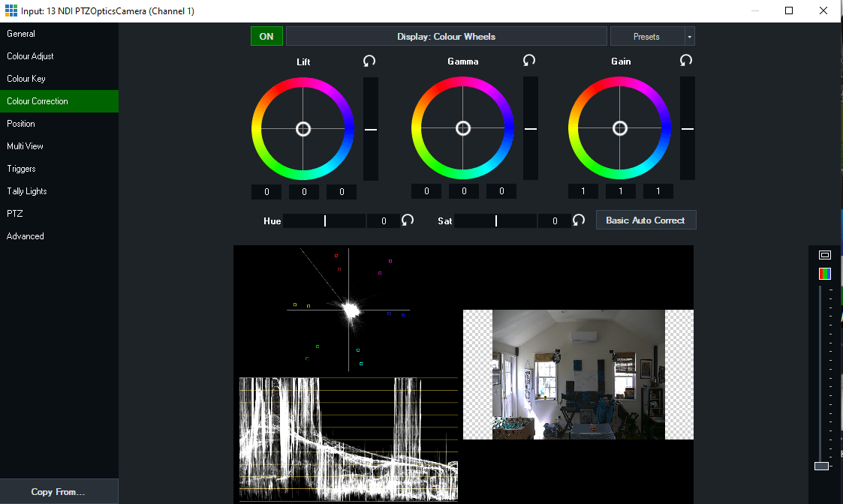Turn off colour correction with the ON toggle
The width and height of the screenshot is (843, 504).
266,36
